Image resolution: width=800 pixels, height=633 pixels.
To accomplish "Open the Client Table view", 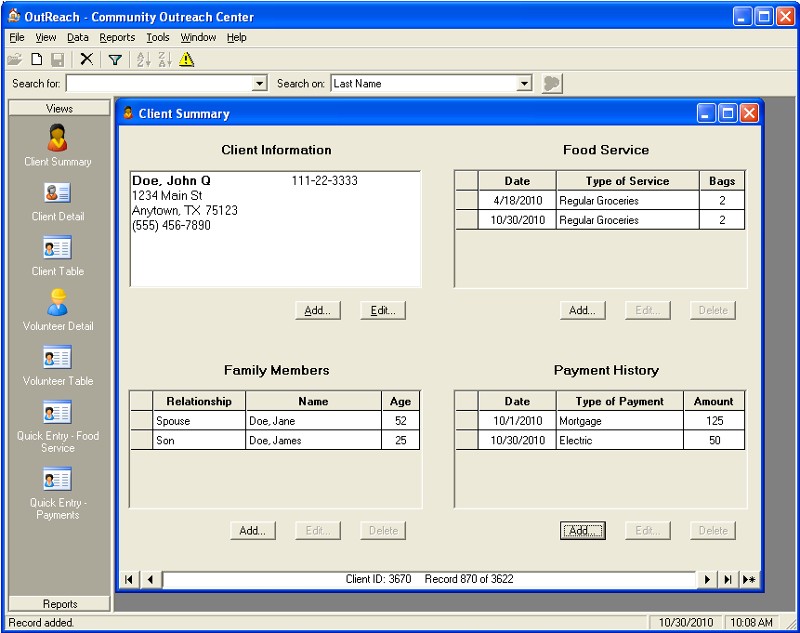I will click(x=57, y=248).
